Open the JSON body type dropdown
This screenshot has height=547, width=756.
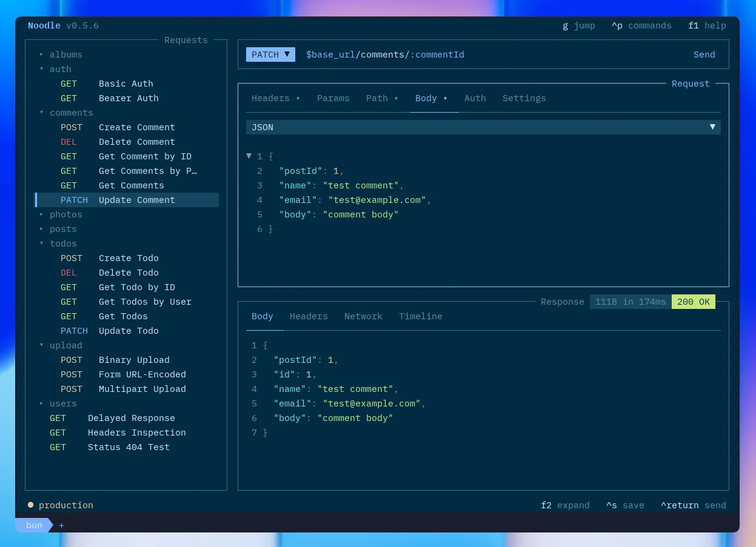click(483, 127)
